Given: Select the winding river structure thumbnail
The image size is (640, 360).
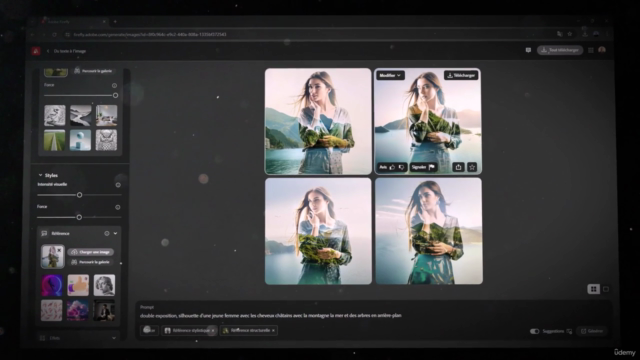Looking at the screenshot, I should (80, 115).
